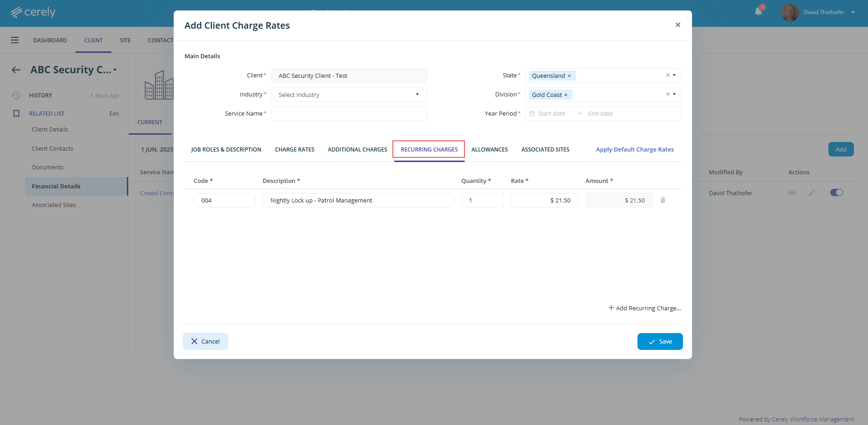Open the hamburger navigation menu
Screen dimensions: 868x425
tap(15, 40)
